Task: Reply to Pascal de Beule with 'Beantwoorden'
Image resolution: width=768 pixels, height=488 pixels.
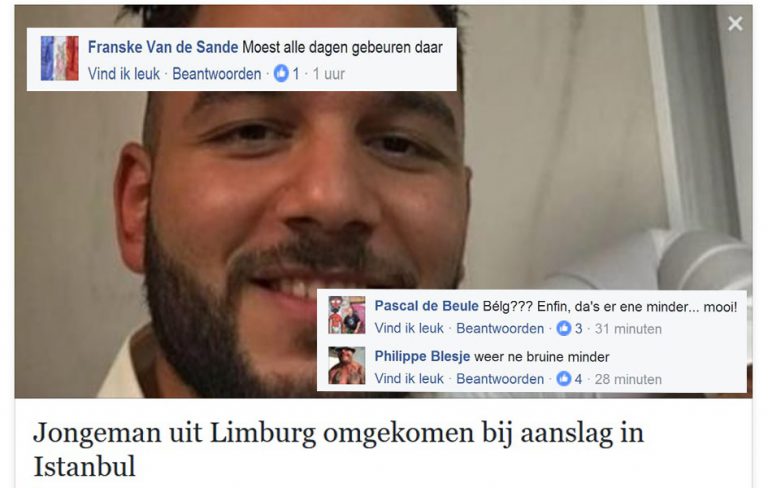Action: [500, 328]
